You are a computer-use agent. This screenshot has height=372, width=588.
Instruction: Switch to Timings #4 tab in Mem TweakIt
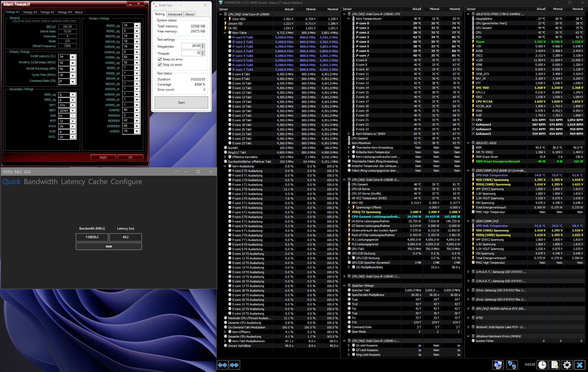[64, 12]
